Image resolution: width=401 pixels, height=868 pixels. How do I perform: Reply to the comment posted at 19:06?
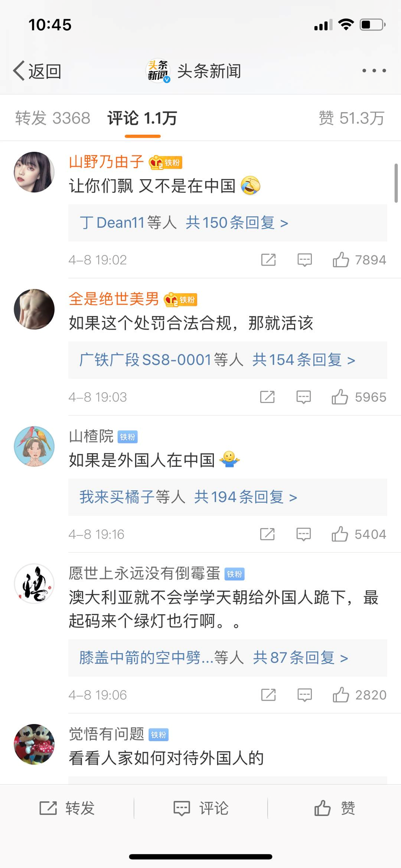[304, 695]
